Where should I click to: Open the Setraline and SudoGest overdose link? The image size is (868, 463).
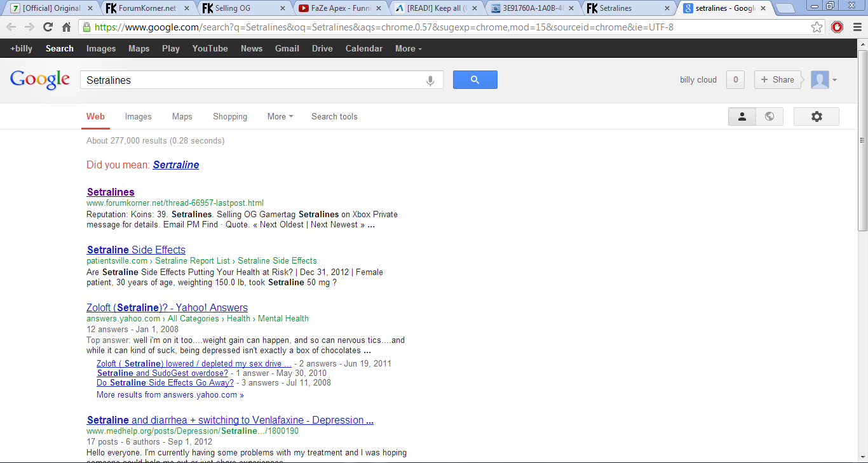(163, 373)
